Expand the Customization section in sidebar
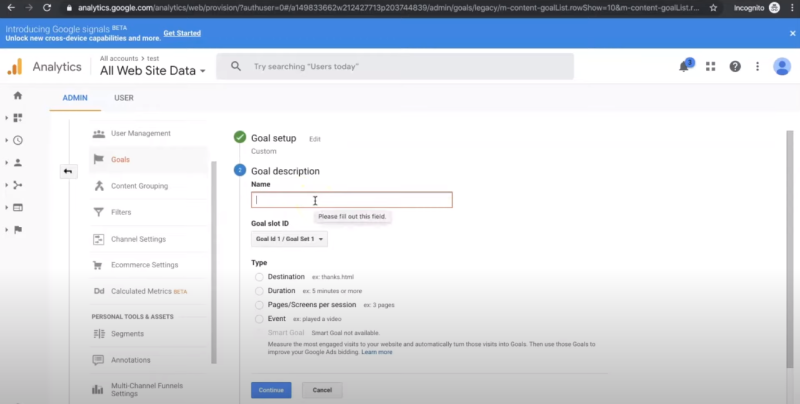The image size is (800, 404). (17, 117)
